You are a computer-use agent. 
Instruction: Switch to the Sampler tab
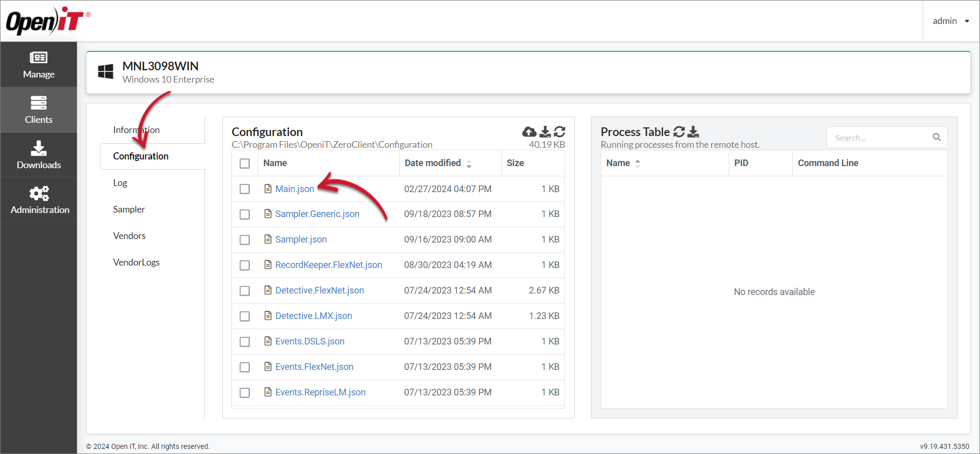pyautogui.click(x=129, y=209)
